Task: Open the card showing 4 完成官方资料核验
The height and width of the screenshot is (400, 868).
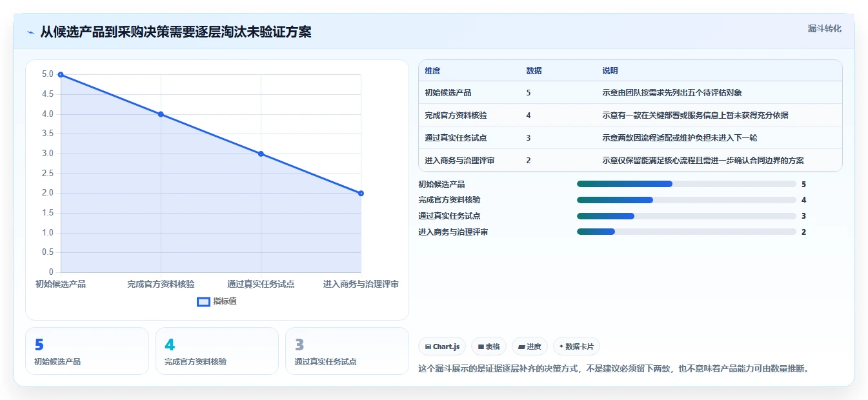Action: pos(217,351)
